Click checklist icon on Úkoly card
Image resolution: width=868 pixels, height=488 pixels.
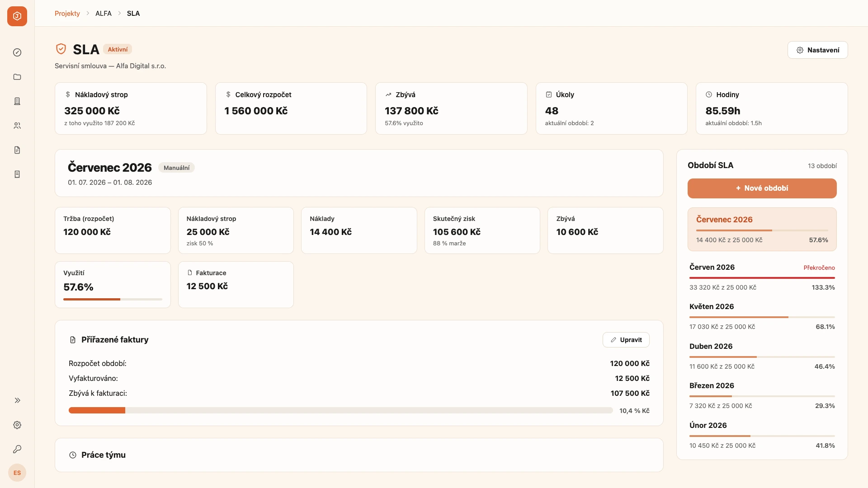point(549,94)
